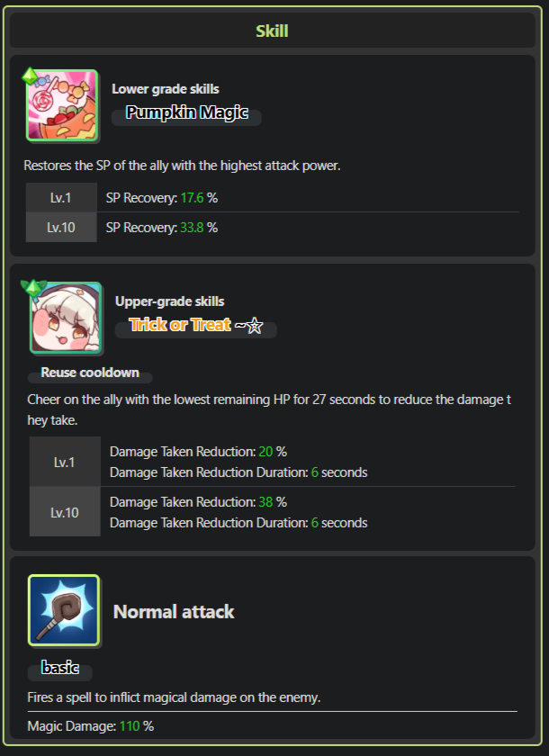
Task: Click the Upper-grade skills label
Action: [170, 301]
